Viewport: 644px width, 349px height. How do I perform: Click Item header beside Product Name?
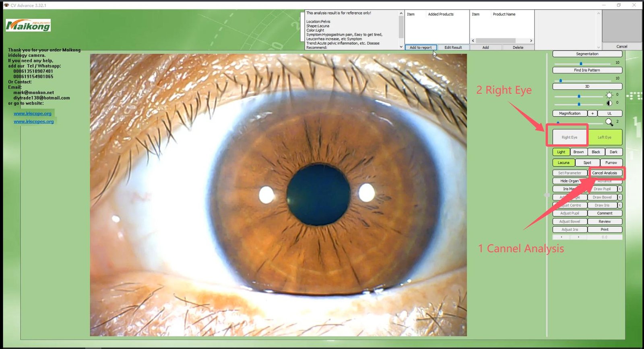(x=476, y=14)
